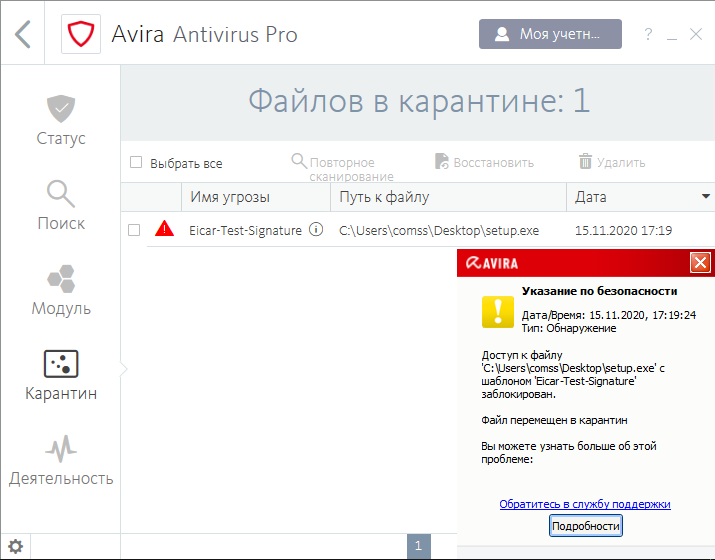Click the Avira red shield logo
Screen dimensions: 715x560
pyautogui.click(x=81, y=34)
